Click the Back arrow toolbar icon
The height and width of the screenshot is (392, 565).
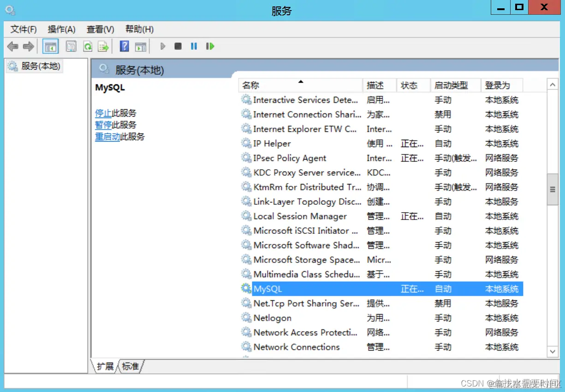coord(13,46)
